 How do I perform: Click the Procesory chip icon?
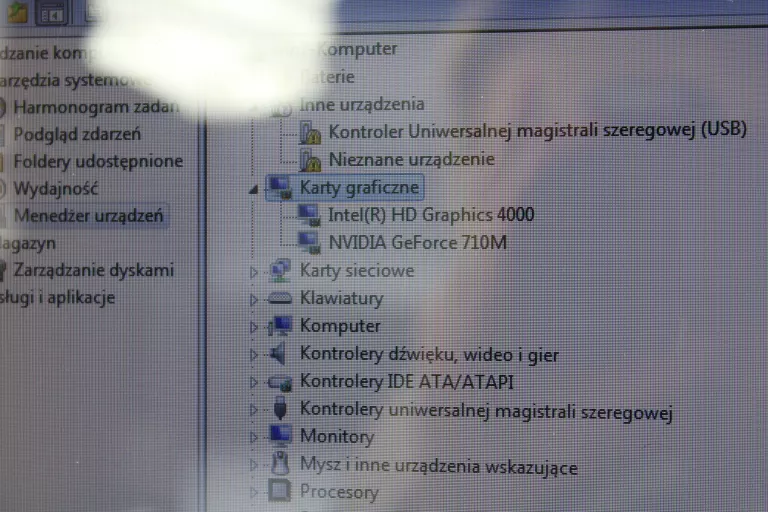281,491
